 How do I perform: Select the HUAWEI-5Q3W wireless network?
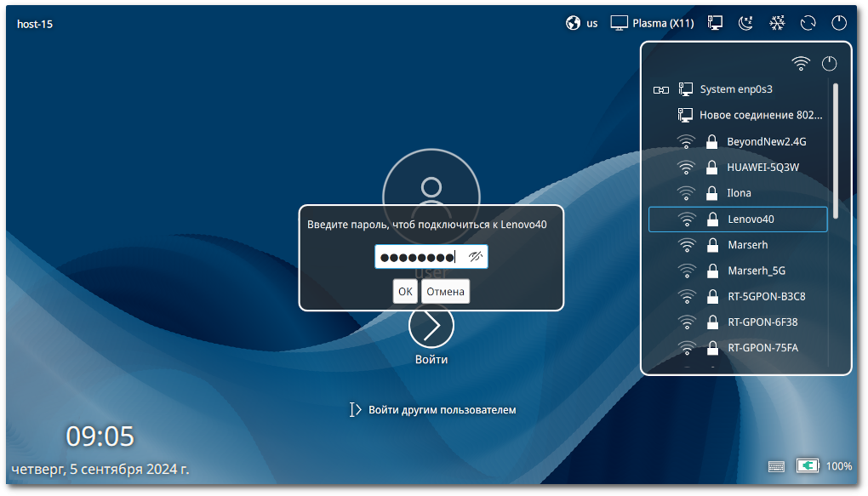point(762,167)
